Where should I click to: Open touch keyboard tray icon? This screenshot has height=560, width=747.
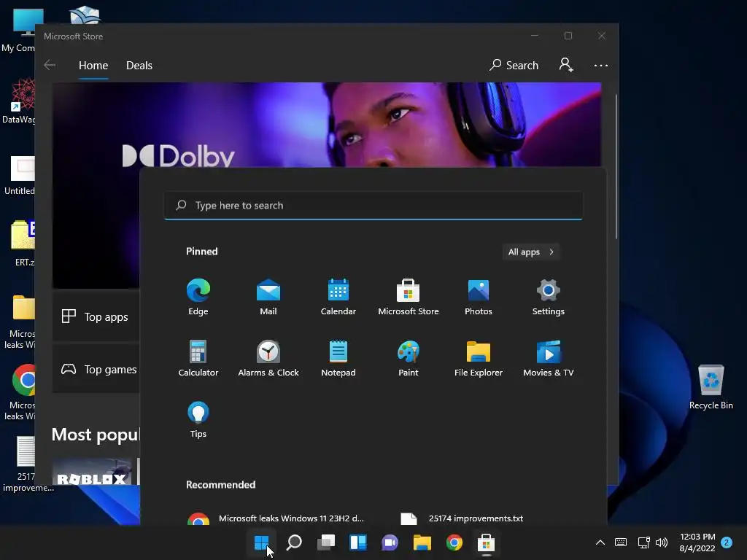coord(621,542)
